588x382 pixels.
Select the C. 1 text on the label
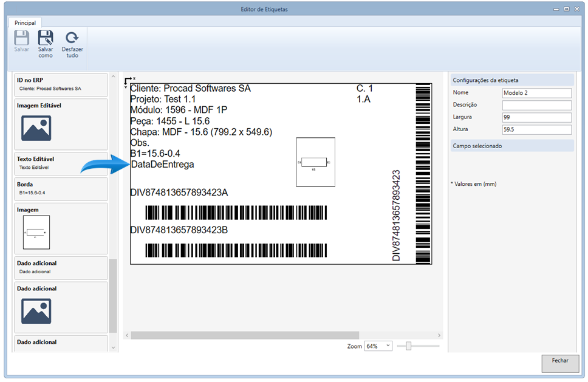click(x=364, y=89)
